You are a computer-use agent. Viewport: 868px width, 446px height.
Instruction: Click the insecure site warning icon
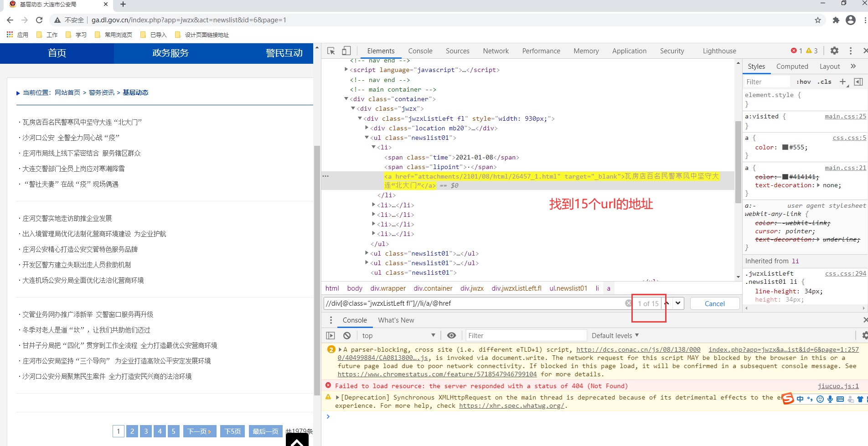click(57, 20)
